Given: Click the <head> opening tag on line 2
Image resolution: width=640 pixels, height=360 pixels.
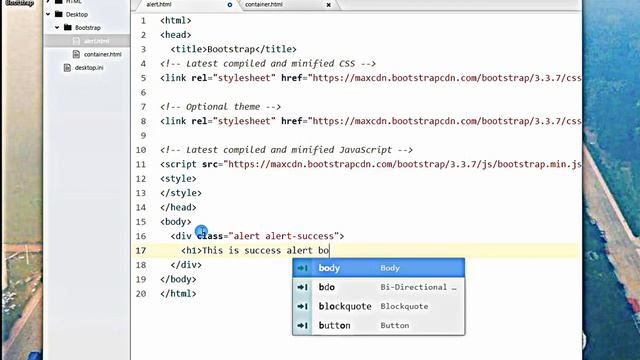Looking at the screenshot, I should point(176,35).
